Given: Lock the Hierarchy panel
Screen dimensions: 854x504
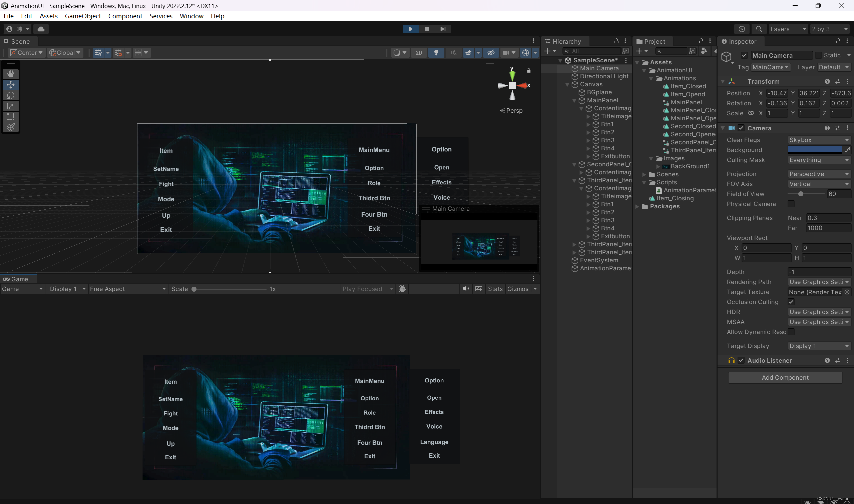Looking at the screenshot, I should [x=616, y=41].
